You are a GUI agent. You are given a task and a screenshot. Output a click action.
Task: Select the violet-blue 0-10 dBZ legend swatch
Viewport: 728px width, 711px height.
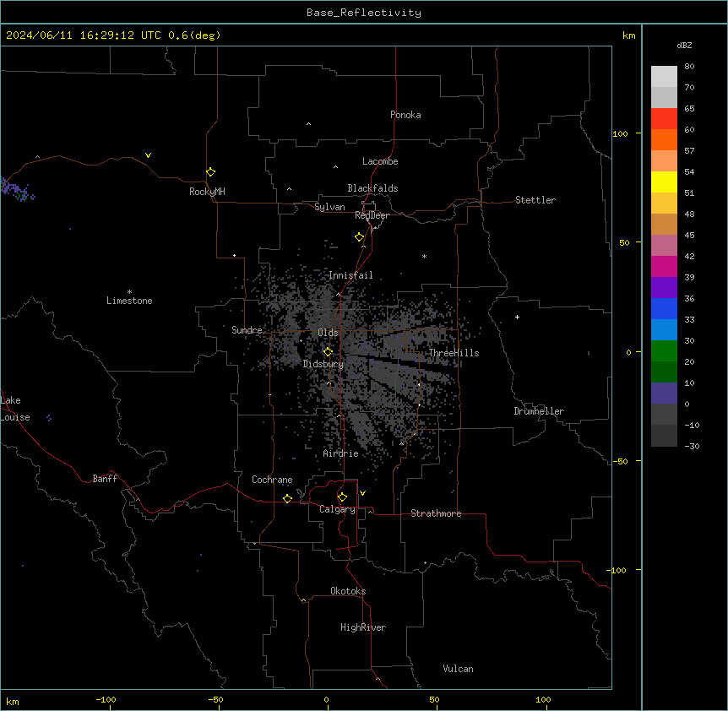pos(664,393)
